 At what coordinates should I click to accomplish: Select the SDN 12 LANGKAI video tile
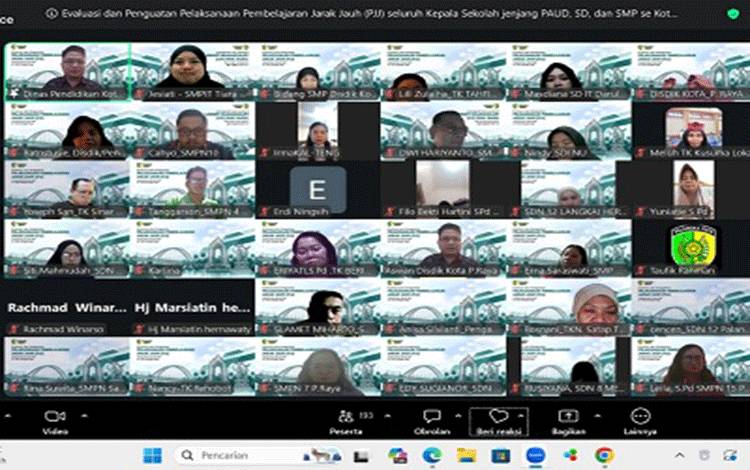pyautogui.click(x=568, y=189)
